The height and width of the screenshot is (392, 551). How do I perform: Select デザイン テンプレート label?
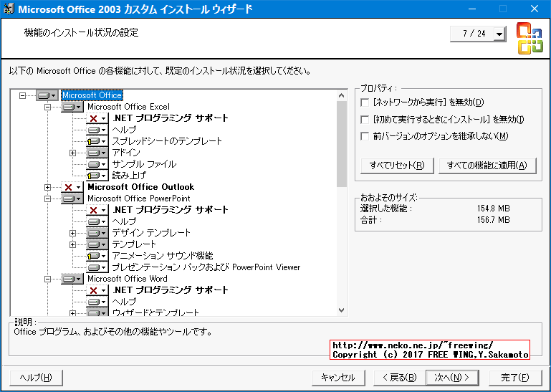[151, 233]
